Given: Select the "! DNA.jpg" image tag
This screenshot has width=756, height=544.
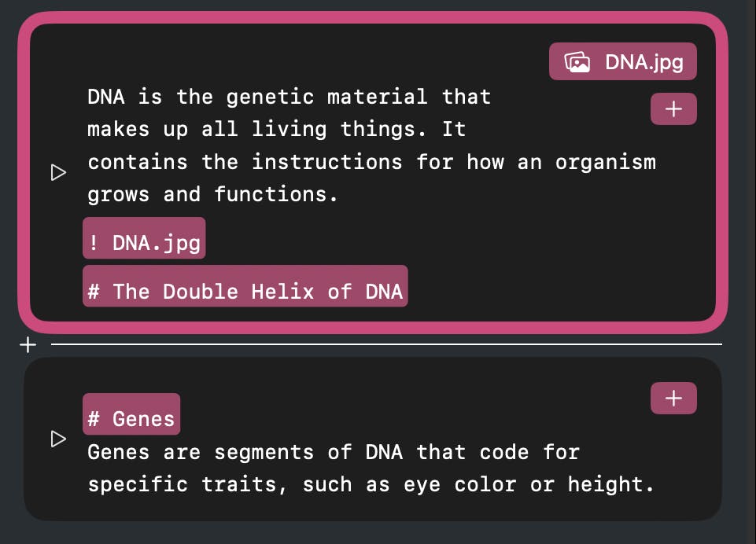Looking at the screenshot, I should 144,244.
